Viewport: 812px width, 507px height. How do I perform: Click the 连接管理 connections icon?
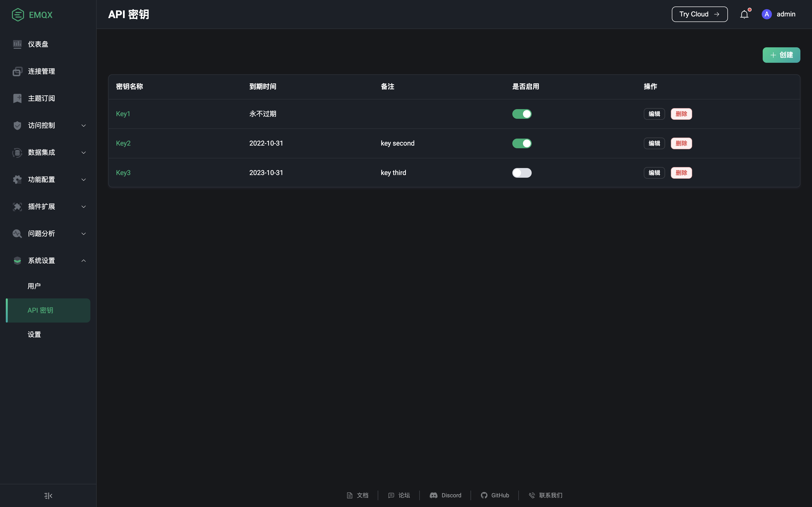click(x=17, y=71)
